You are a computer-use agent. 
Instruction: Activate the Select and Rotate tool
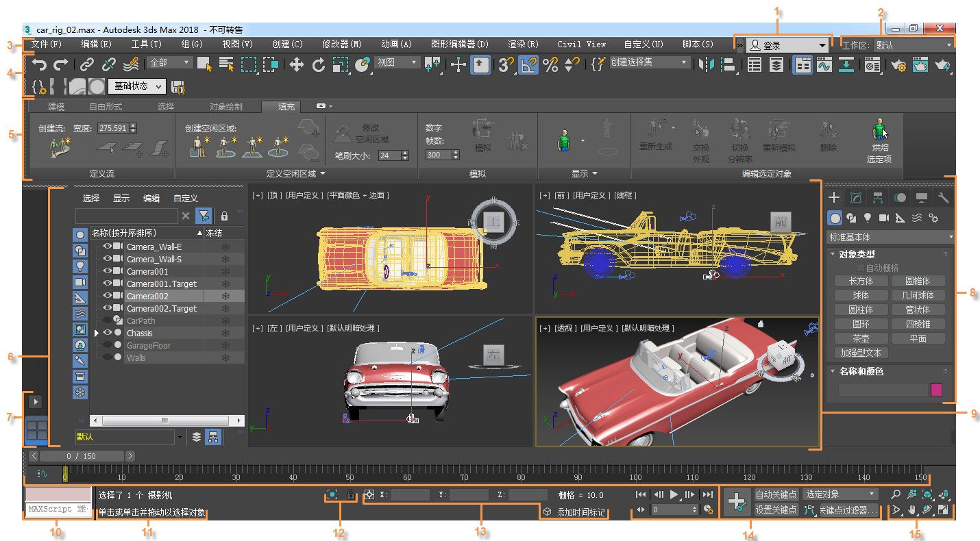318,65
